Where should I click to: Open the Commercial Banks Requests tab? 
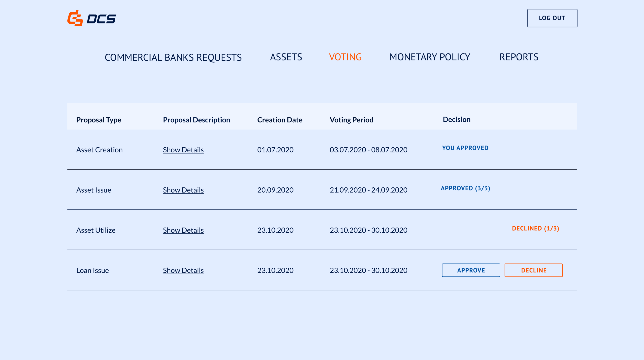[173, 57]
